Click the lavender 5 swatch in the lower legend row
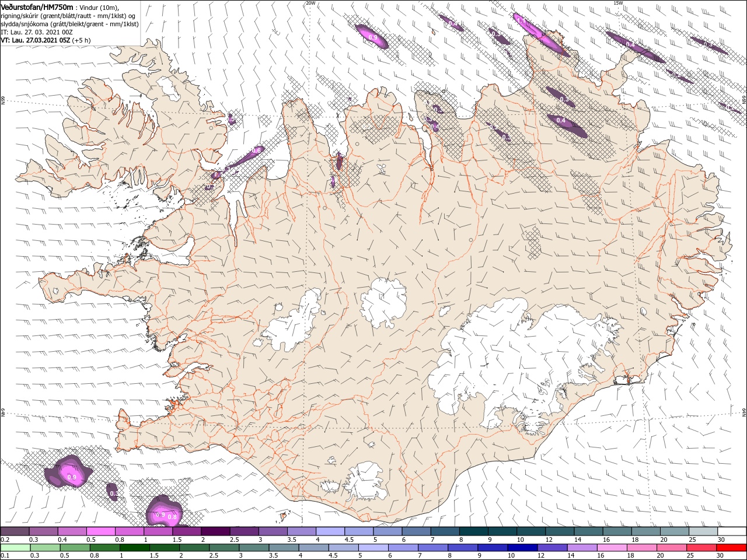The image size is (747, 560). pyautogui.click(x=373, y=547)
